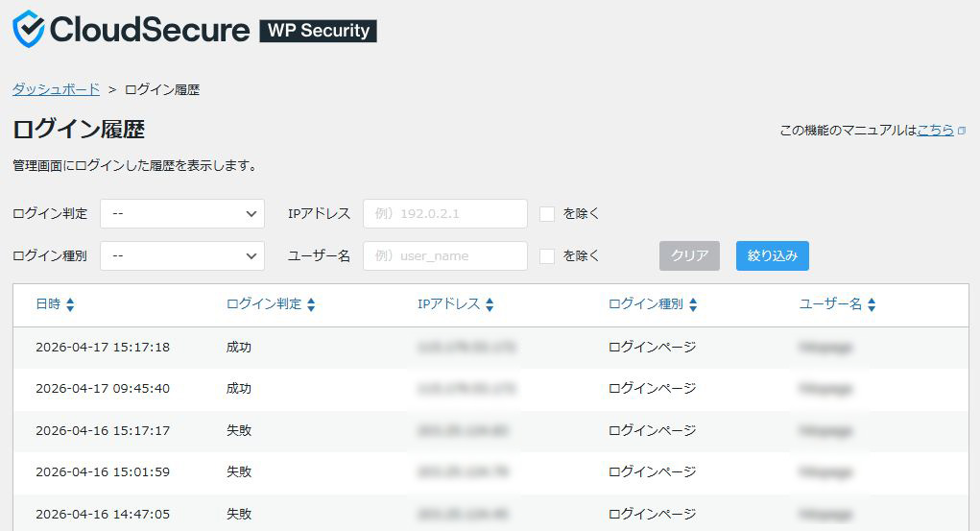Focus the IPアドレス input field

coord(445,214)
